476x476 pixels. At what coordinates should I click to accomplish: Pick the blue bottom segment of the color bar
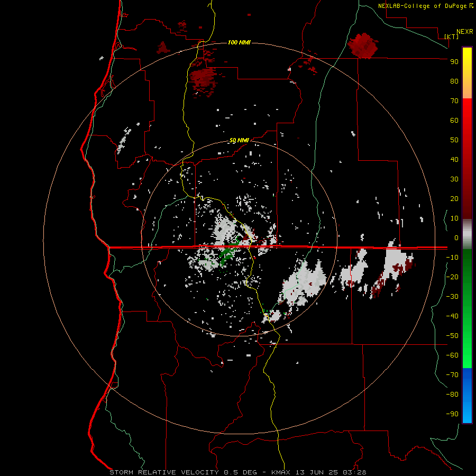[x=467, y=396]
